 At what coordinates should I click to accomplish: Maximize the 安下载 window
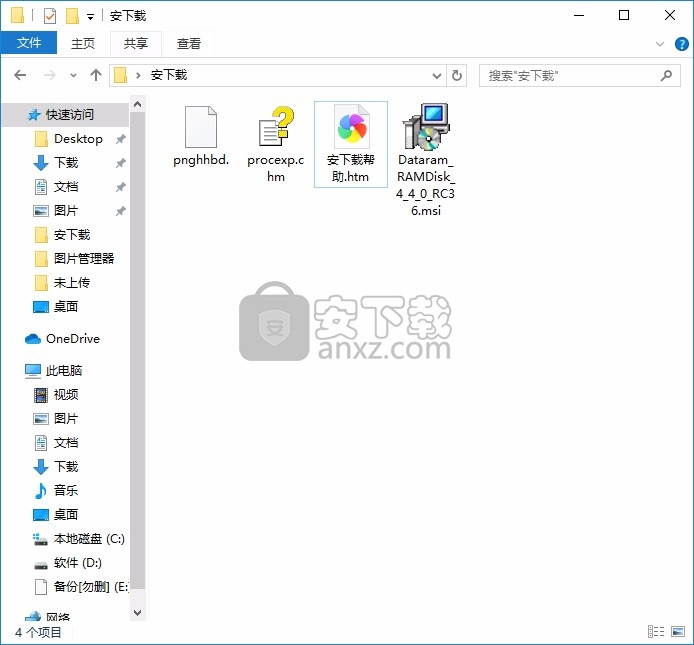(624, 15)
